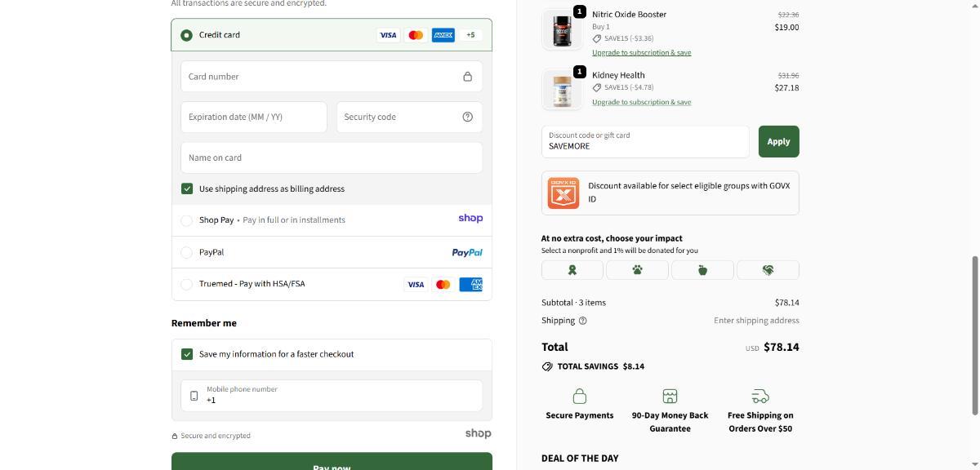Click the lock icon in card number field
The image size is (980, 470).
pos(467,77)
